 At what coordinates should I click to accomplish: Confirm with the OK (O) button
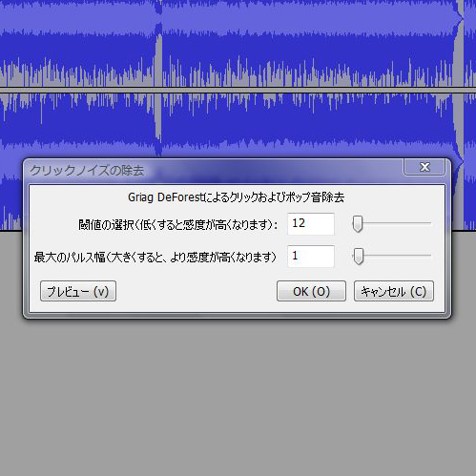311,291
